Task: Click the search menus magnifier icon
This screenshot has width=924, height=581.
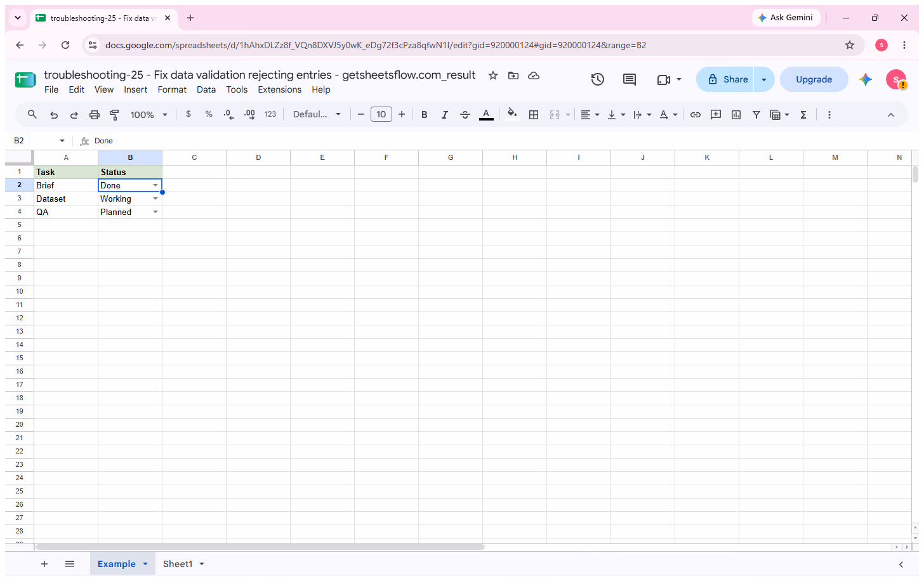Action: [32, 114]
